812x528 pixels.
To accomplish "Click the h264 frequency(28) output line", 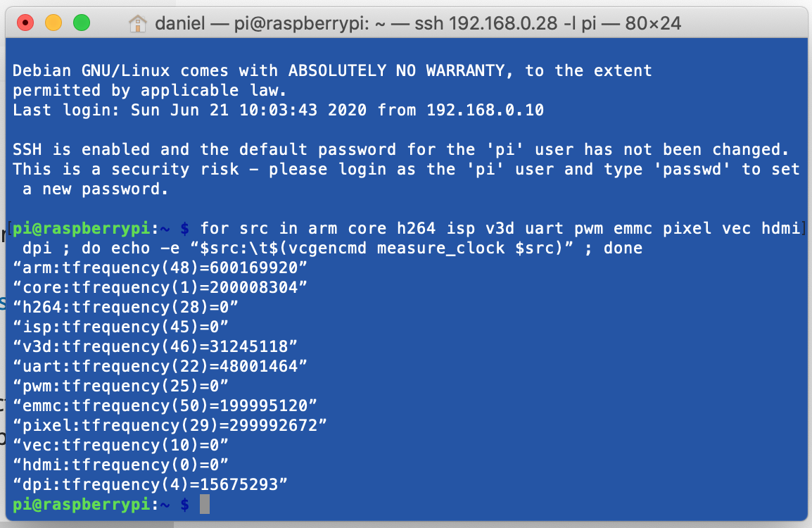I will [126, 307].
